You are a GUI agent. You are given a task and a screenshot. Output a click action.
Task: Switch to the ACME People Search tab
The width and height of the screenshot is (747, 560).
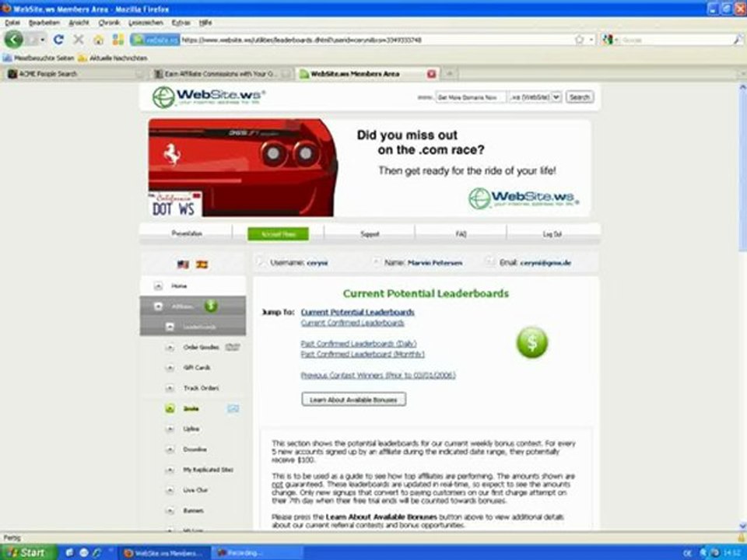[74, 74]
